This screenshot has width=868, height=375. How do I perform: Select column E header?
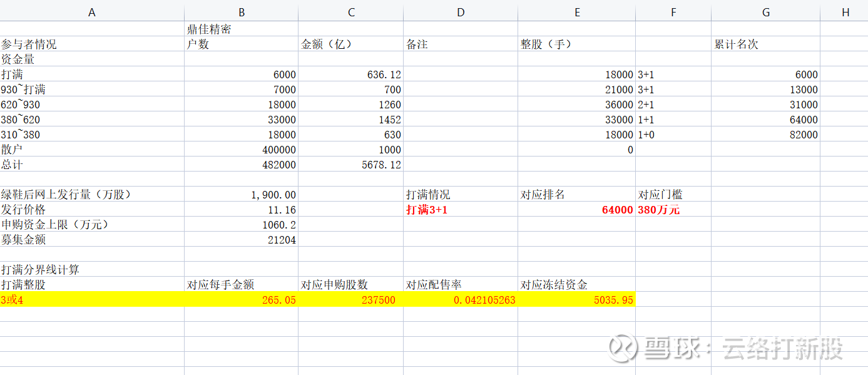tap(577, 13)
